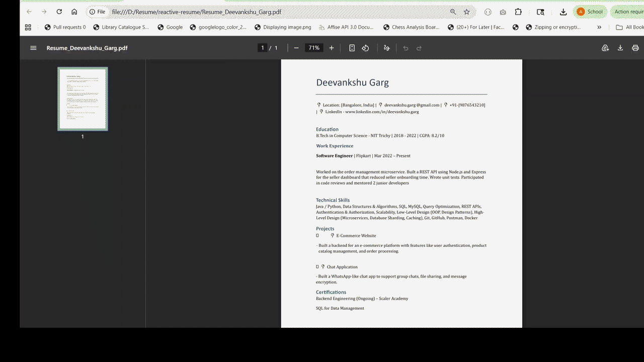Click the +91 phone number text
Screen dimensions: 644x362
tap(467, 105)
